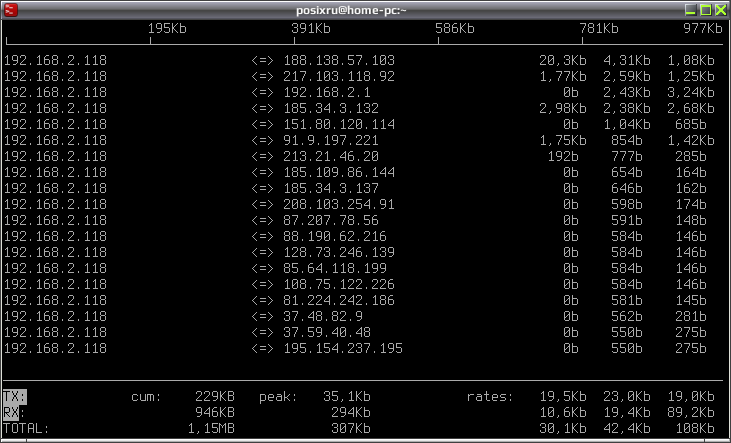This screenshot has width=731, height=443.
Task: Click local address beside 195.154.237.195
Action: tap(55, 348)
